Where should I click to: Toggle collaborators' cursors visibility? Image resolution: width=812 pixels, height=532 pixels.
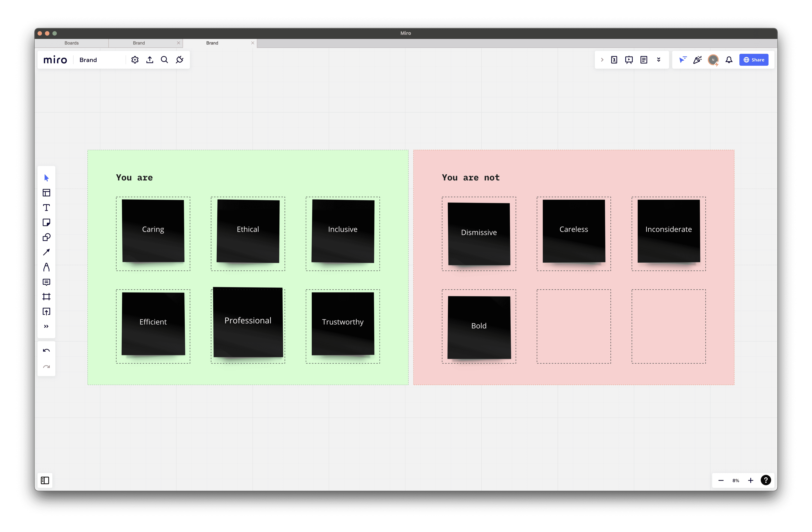point(683,60)
